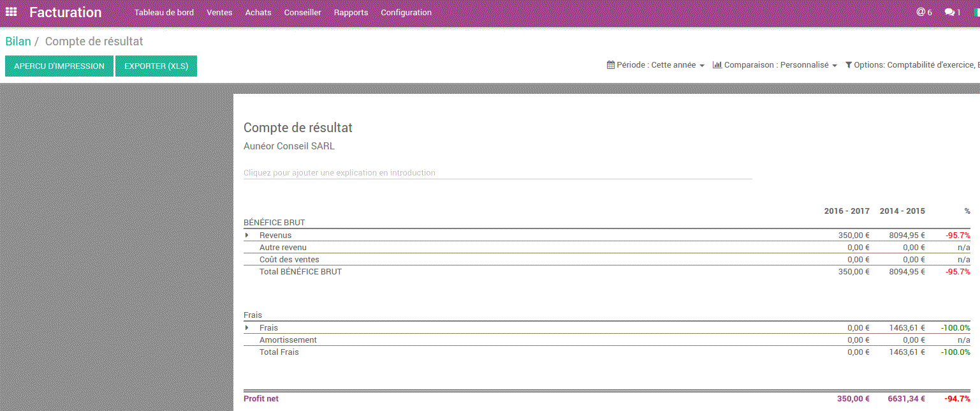Click the Facturation application title
This screenshot has width=980, height=411.
pyautogui.click(x=66, y=11)
